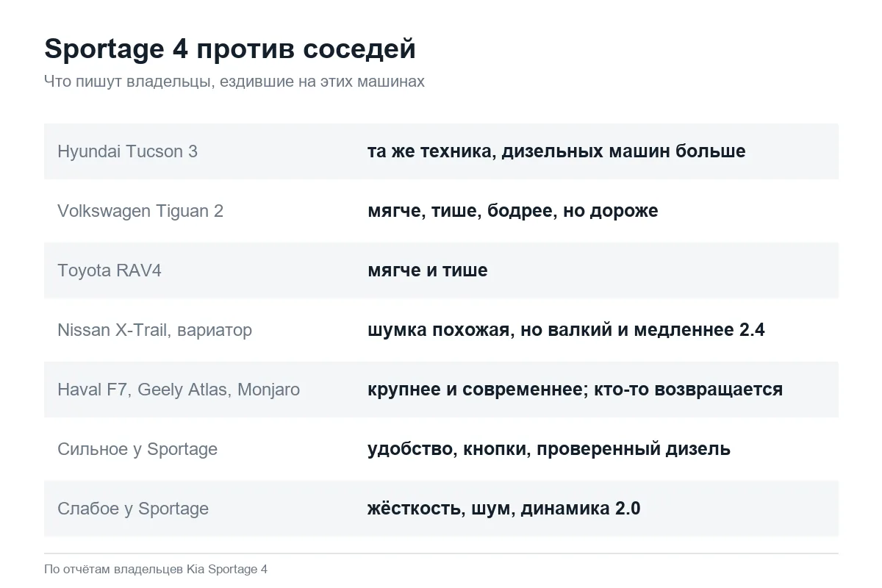The height and width of the screenshot is (588, 882).
Task: Select the "Volkswagen Tiguan 2" row label
Action: click(140, 211)
